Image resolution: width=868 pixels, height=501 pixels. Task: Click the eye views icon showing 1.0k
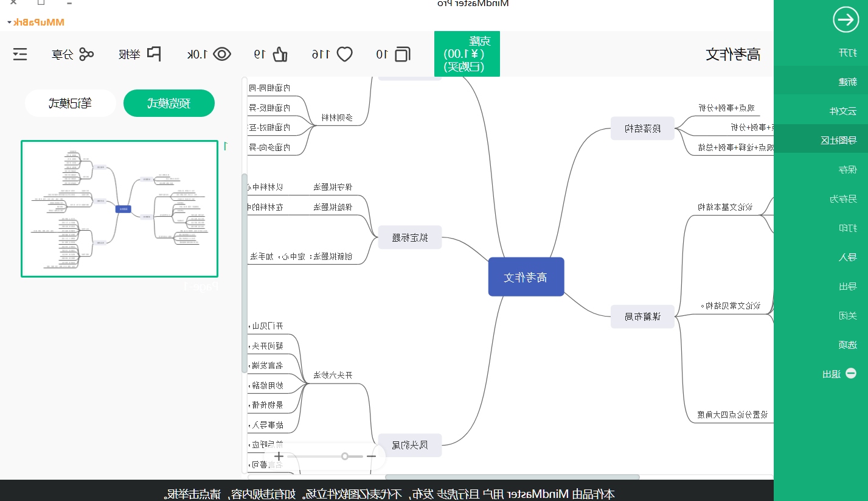(222, 54)
